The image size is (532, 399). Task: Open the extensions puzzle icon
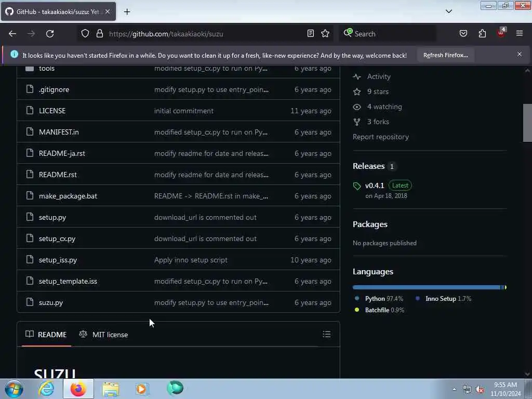pos(482,33)
